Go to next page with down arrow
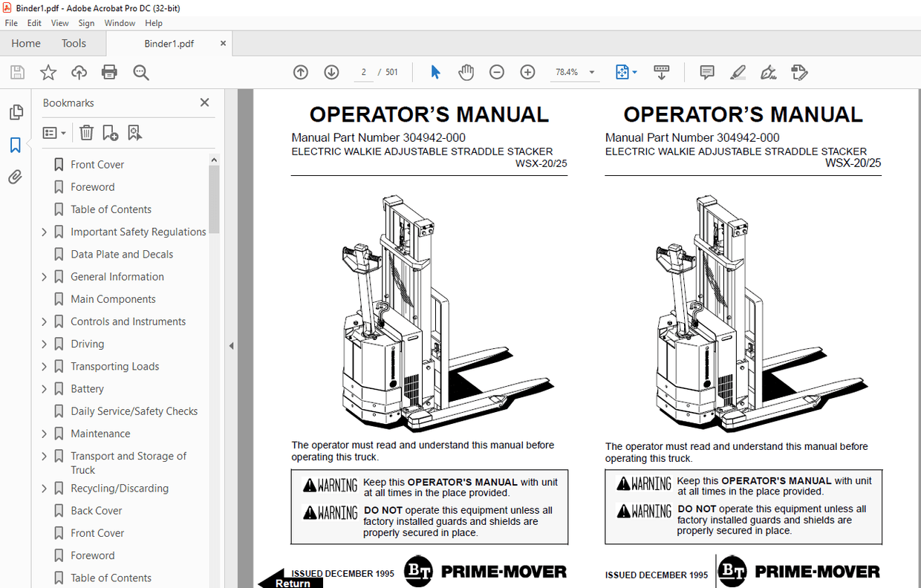This screenshot has height=588, width=921. click(x=331, y=72)
